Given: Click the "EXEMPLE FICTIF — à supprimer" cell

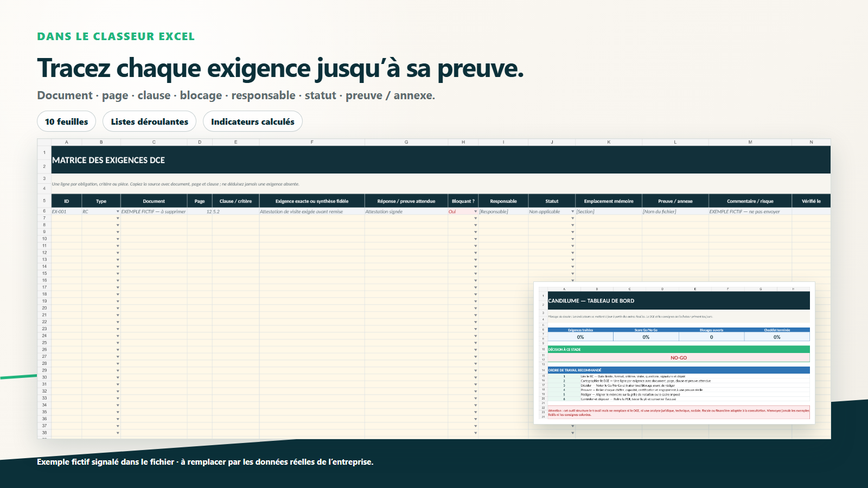Looking at the screenshot, I should pos(154,211).
